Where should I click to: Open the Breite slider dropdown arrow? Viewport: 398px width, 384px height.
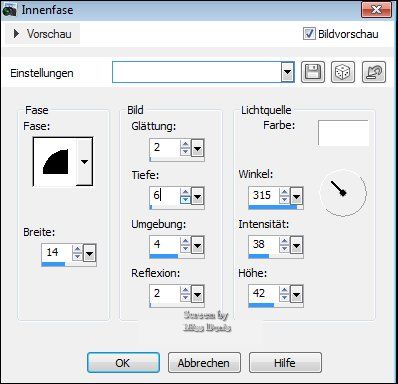coord(89,253)
